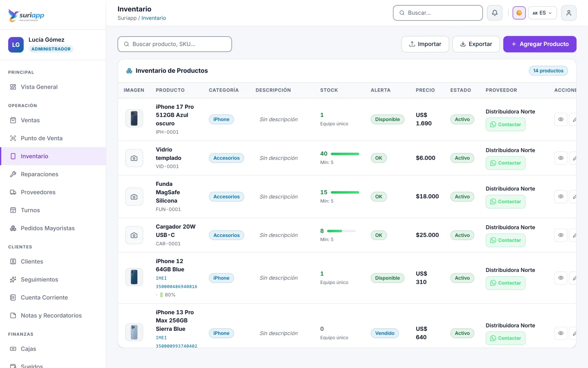The image size is (588, 368).
Task: Focus the Buscar producto, SKU field
Action: point(175,44)
